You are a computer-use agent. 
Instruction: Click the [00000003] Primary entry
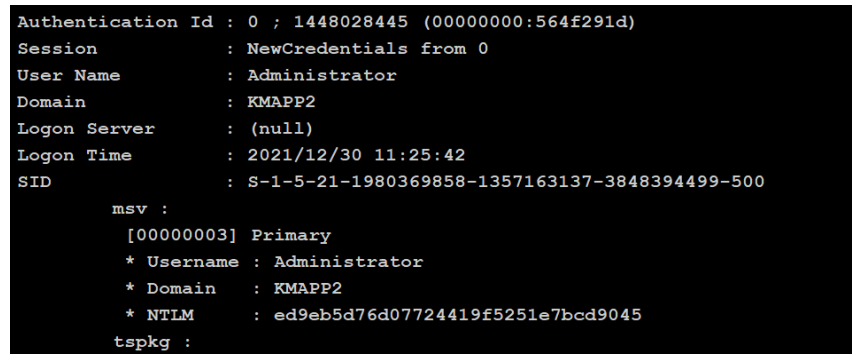pos(229,235)
